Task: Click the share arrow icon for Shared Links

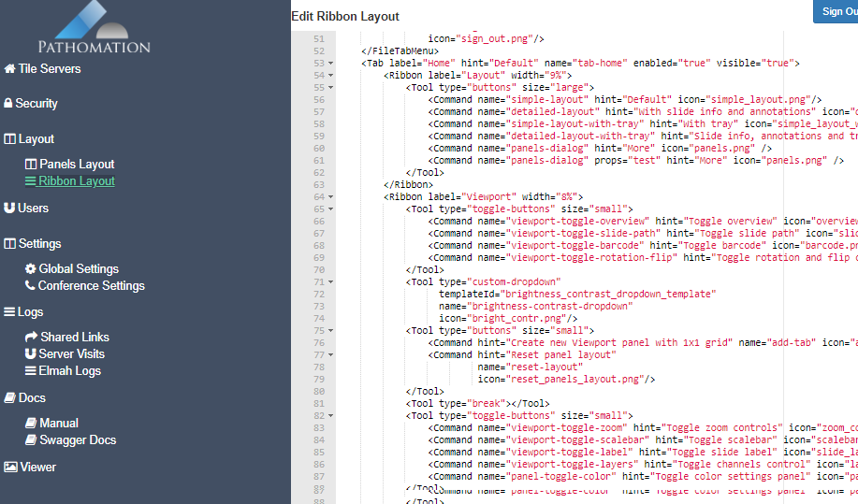Action: (32, 338)
